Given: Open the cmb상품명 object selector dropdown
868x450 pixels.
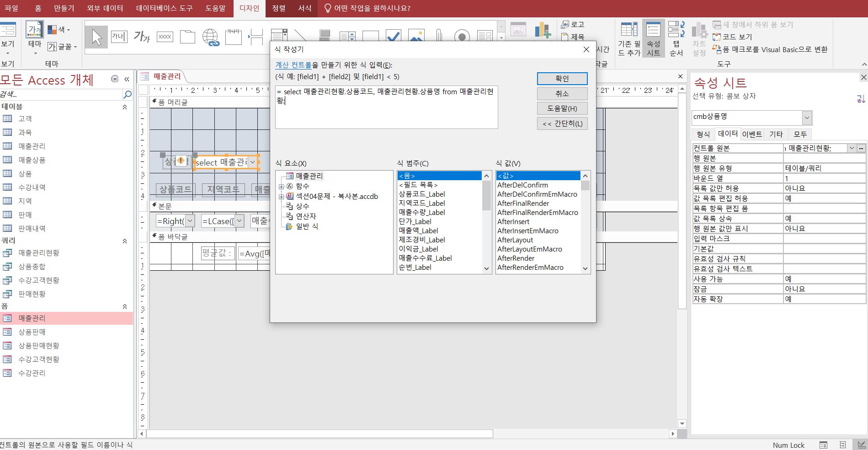Looking at the screenshot, I should (807, 118).
